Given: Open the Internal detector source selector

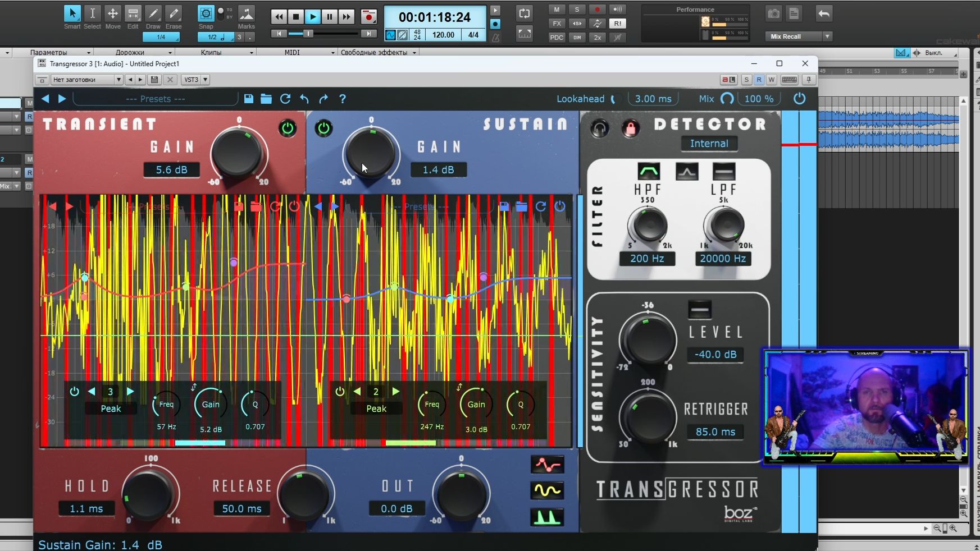Looking at the screenshot, I should tap(709, 144).
